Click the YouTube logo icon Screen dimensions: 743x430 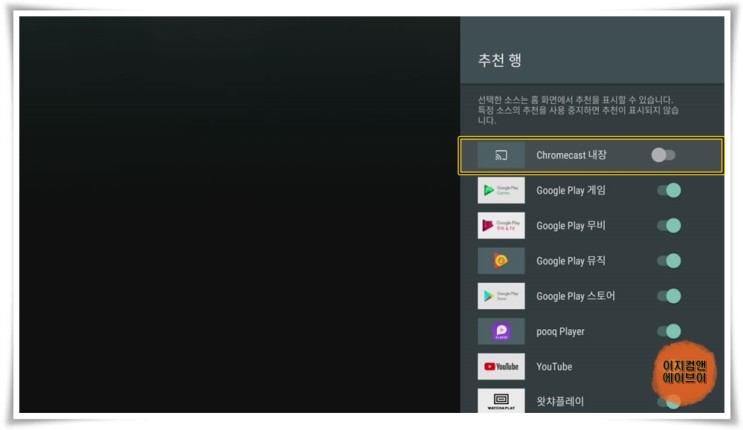tap(501, 366)
